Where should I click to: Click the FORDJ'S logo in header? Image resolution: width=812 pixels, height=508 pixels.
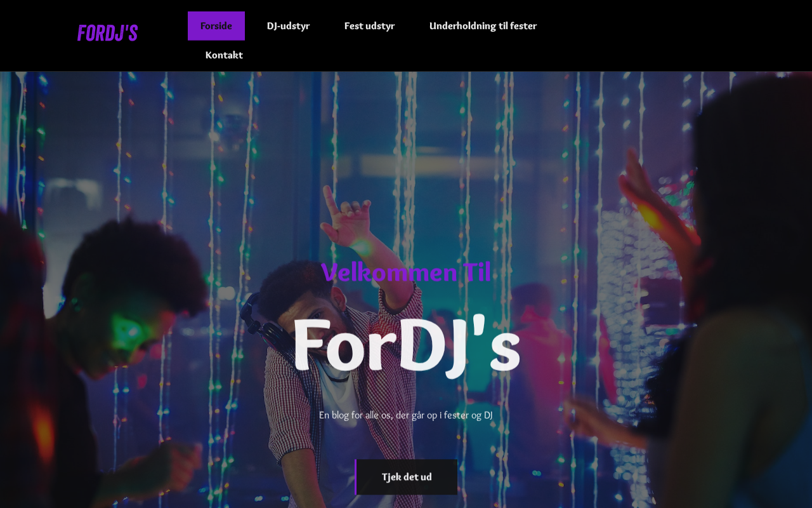pos(107,33)
